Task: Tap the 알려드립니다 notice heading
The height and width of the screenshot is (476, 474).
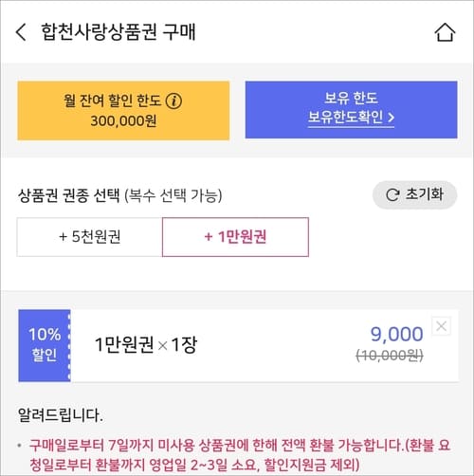Action: [x=61, y=415]
